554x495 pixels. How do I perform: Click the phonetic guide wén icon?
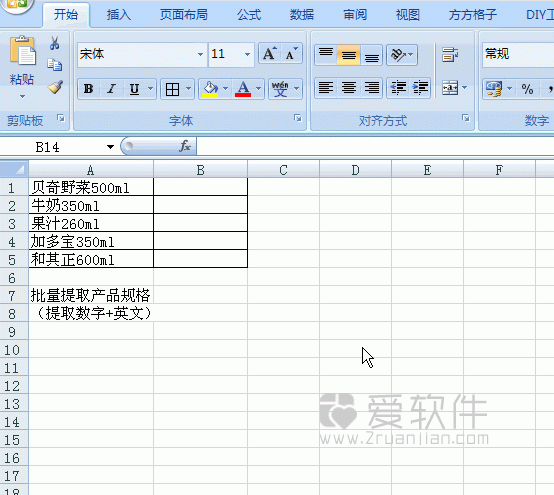click(280, 89)
